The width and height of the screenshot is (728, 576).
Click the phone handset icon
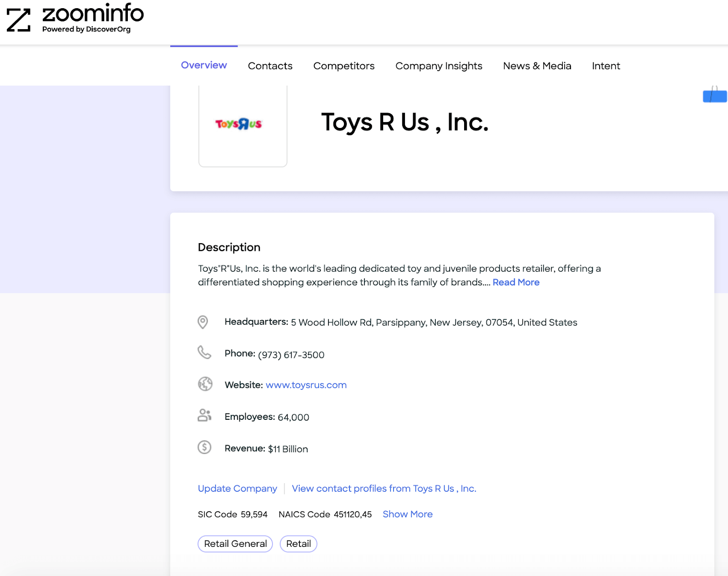204,352
